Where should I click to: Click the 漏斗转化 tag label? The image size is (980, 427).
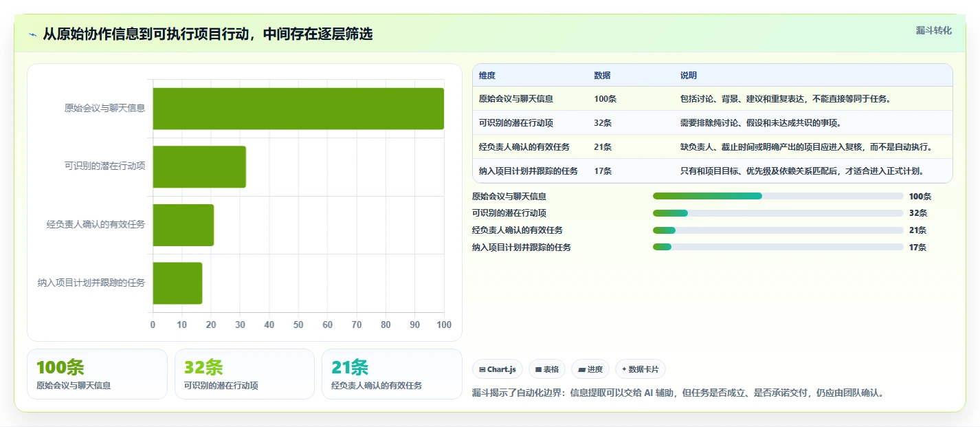pos(934,30)
